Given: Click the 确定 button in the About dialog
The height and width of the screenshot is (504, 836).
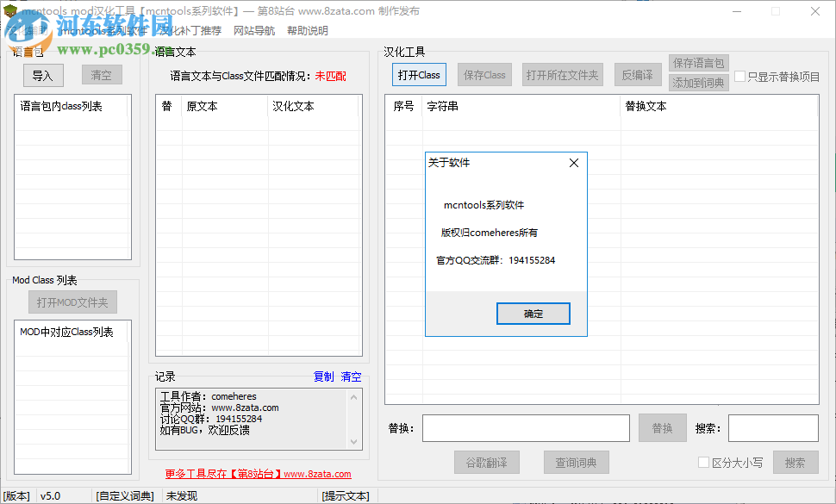Looking at the screenshot, I should click(x=533, y=313).
